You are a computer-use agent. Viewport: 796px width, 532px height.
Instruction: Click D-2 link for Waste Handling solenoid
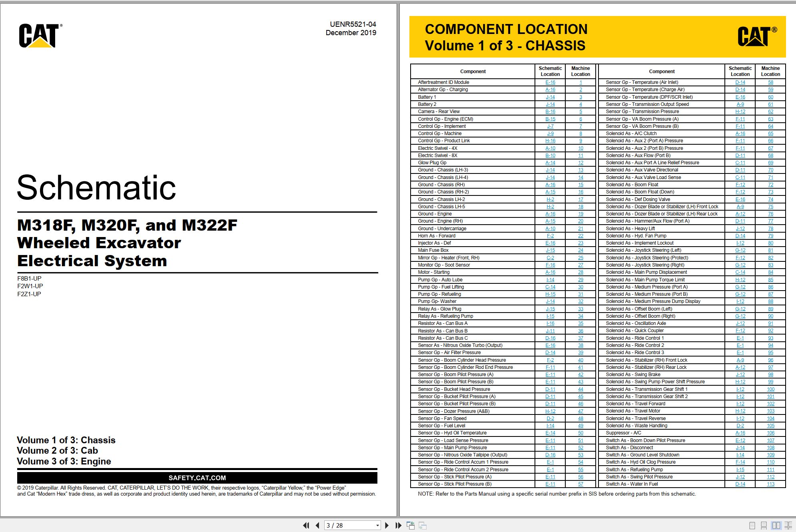click(740, 426)
